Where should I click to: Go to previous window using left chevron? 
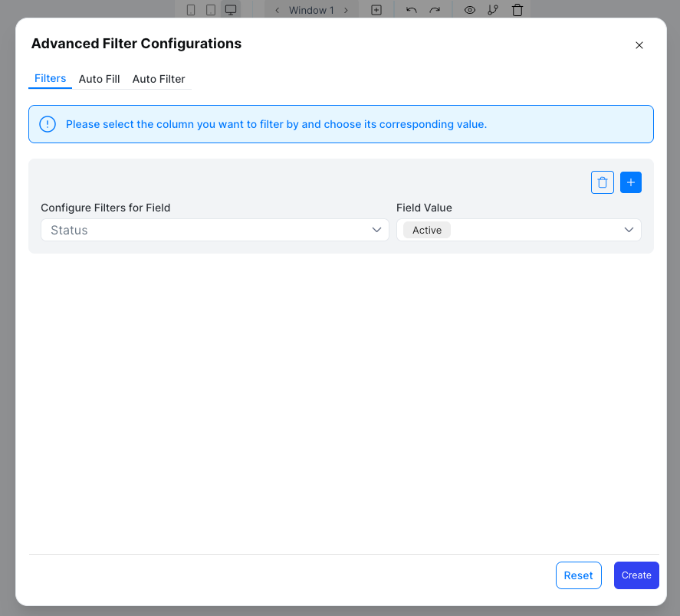(x=277, y=10)
